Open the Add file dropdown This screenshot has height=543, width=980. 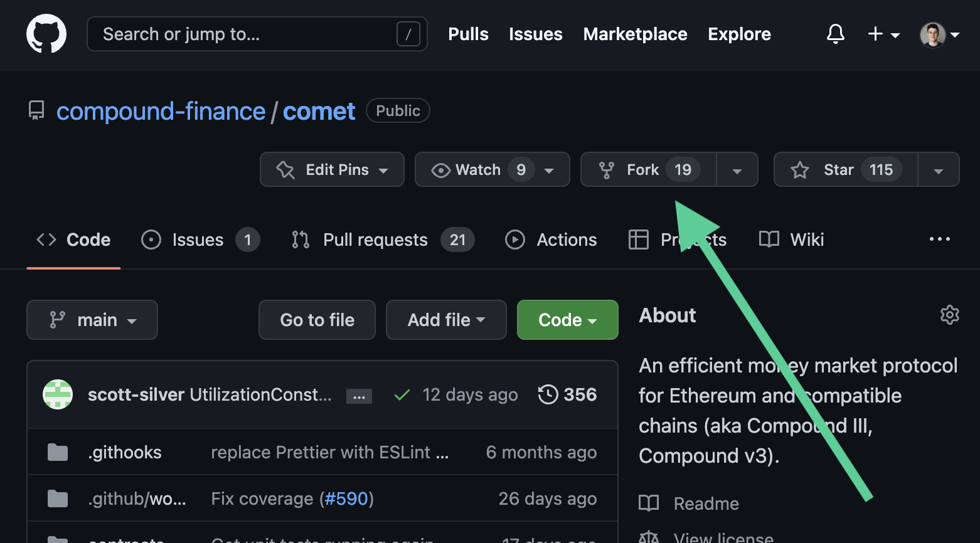tap(446, 320)
